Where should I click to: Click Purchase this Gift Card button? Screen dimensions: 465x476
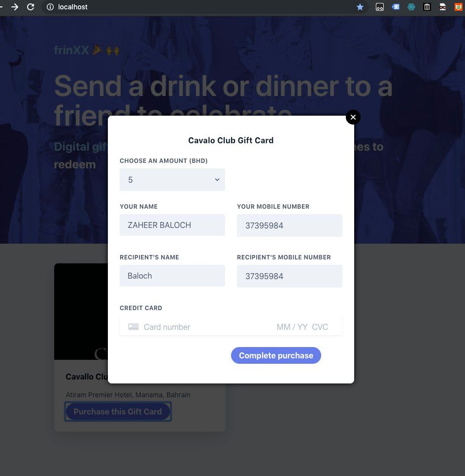118,412
